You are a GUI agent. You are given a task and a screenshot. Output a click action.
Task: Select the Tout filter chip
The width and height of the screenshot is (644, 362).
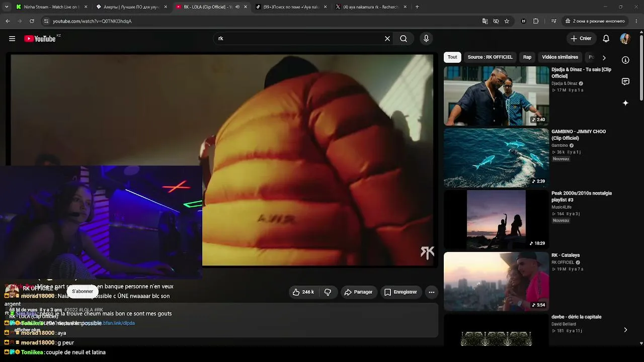[452, 57]
